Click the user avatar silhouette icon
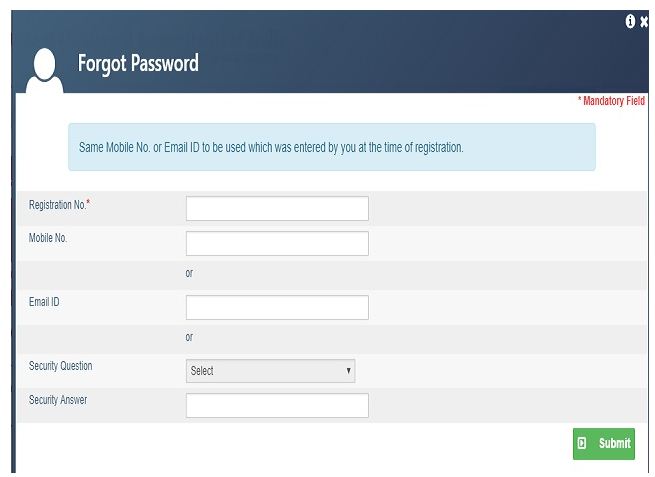The image size is (655, 477). [x=44, y=71]
